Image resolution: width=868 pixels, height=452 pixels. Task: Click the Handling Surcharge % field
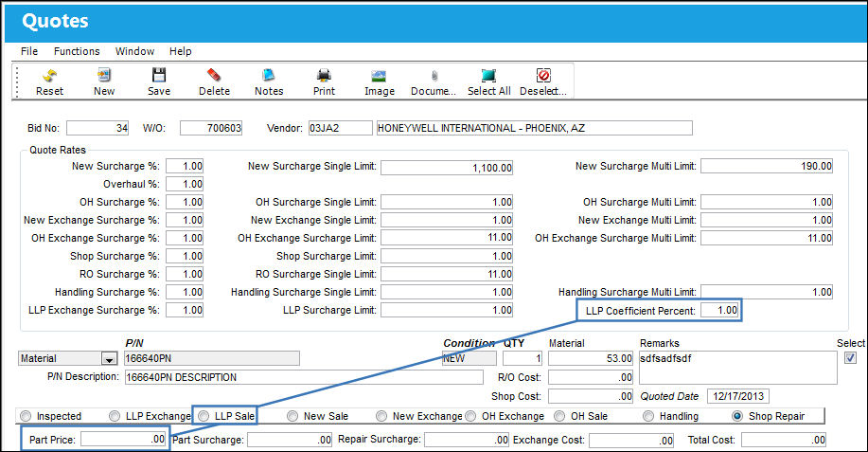tap(185, 292)
